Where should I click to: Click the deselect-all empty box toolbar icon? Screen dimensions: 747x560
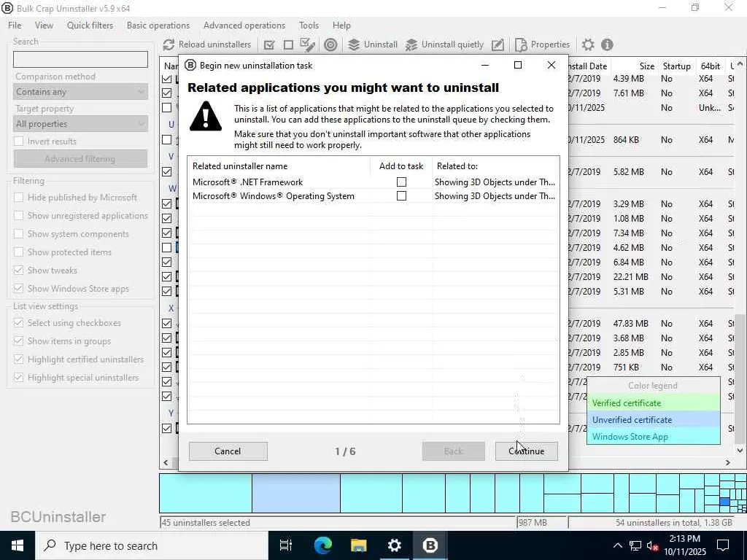click(x=288, y=44)
